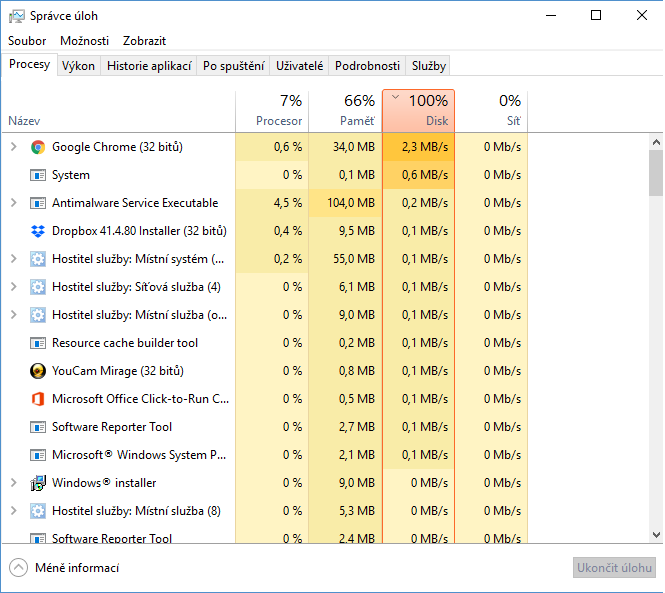Switch to the Podrobnosti tab

[x=367, y=66]
